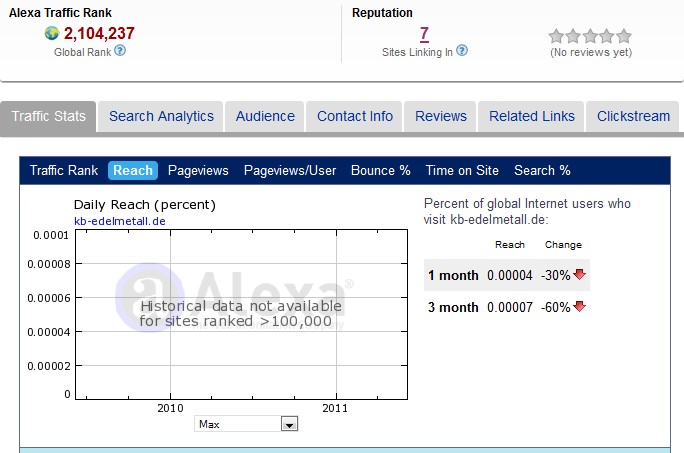This screenshot has width=684, height=453.
Task: Select the Time on Site metric
Action: [x=462, y=170]
